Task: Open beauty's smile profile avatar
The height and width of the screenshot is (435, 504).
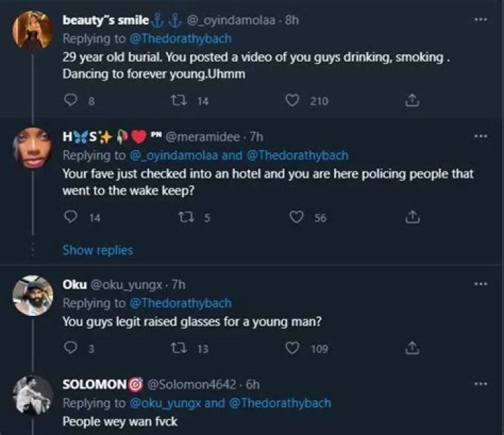Action: 32,31
